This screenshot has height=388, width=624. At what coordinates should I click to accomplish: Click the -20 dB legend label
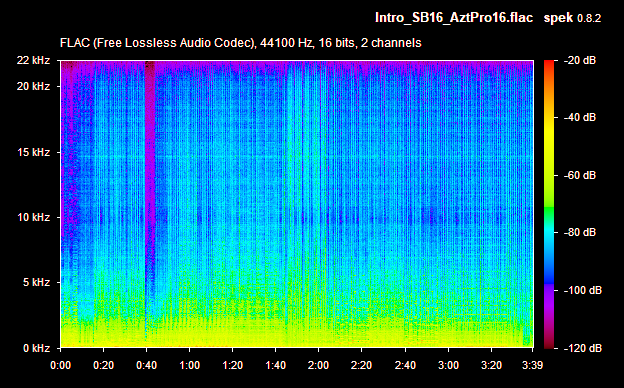coord(579,60)
